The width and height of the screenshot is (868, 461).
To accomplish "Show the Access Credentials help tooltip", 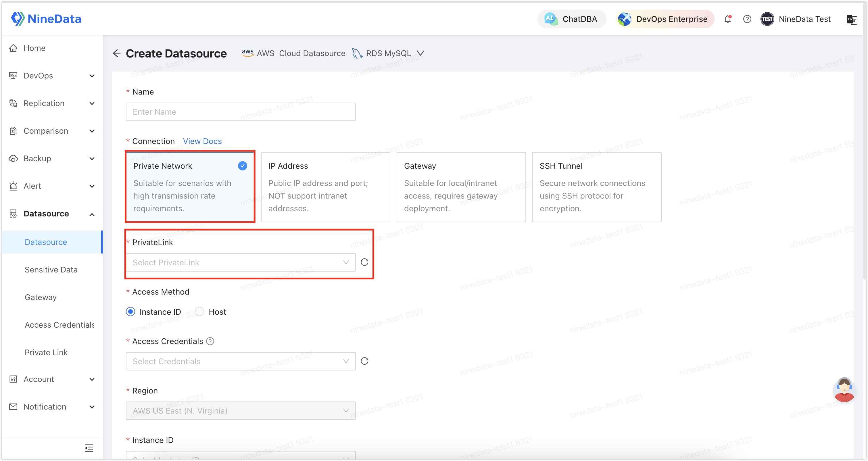I will point(210,341).
